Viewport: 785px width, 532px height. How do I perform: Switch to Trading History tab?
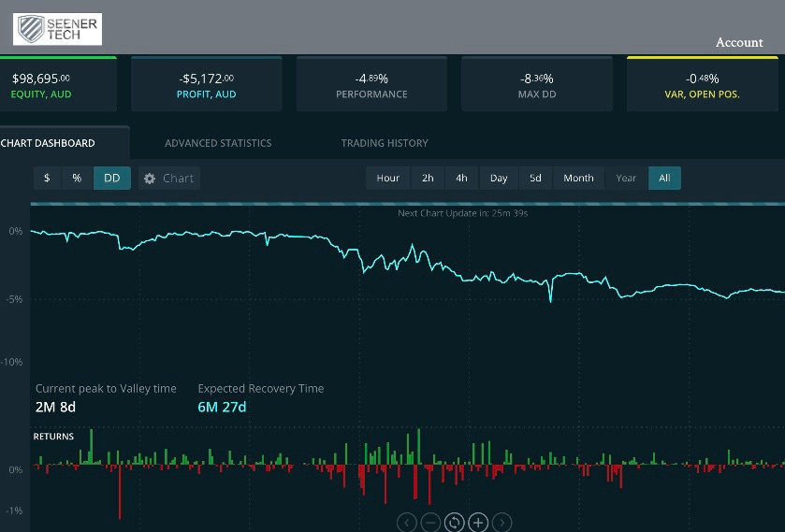point(385,143)
